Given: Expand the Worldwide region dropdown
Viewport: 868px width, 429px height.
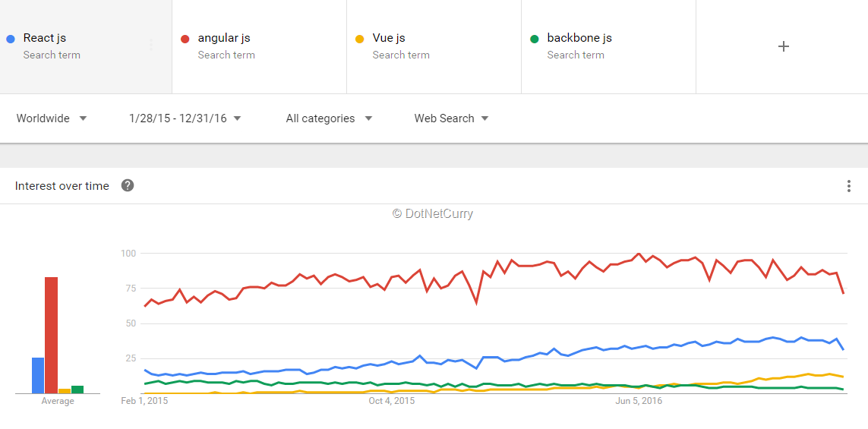Looking at the screenshot, I should pyautogui.click(x=52, y=118).
